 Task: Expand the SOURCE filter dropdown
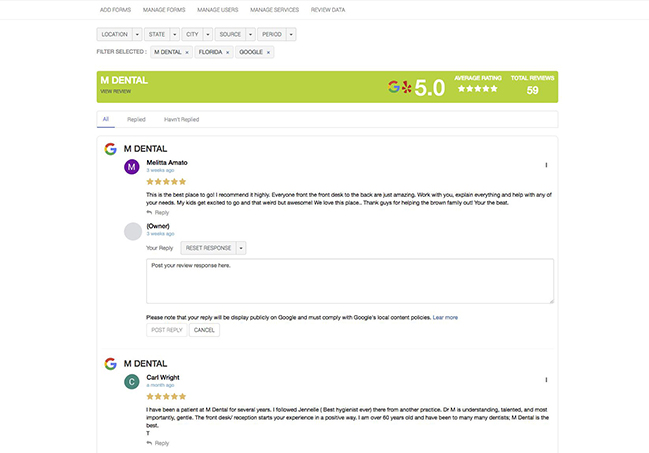pos(250,34)
